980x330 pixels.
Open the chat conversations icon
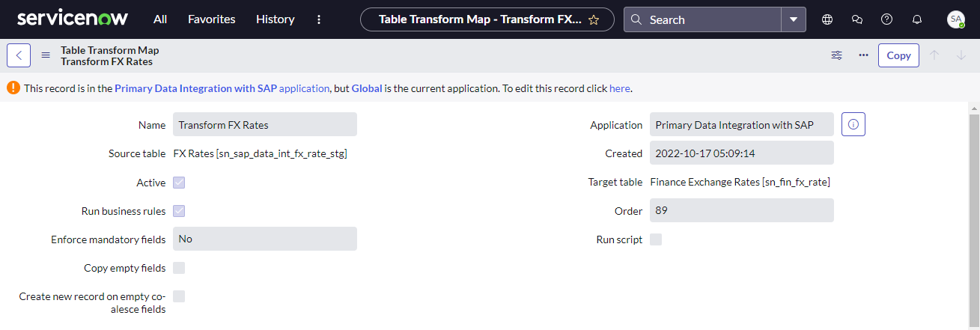(857, 19)
